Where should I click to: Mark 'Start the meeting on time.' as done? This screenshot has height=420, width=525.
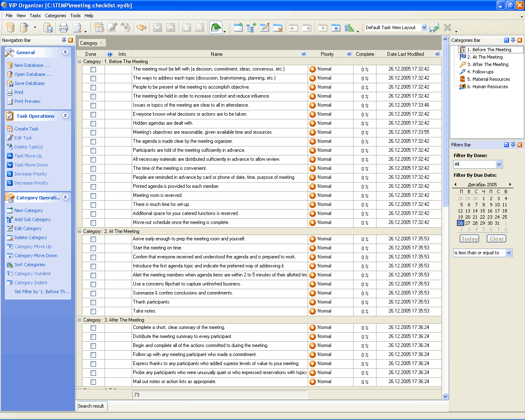pos(93,248)
